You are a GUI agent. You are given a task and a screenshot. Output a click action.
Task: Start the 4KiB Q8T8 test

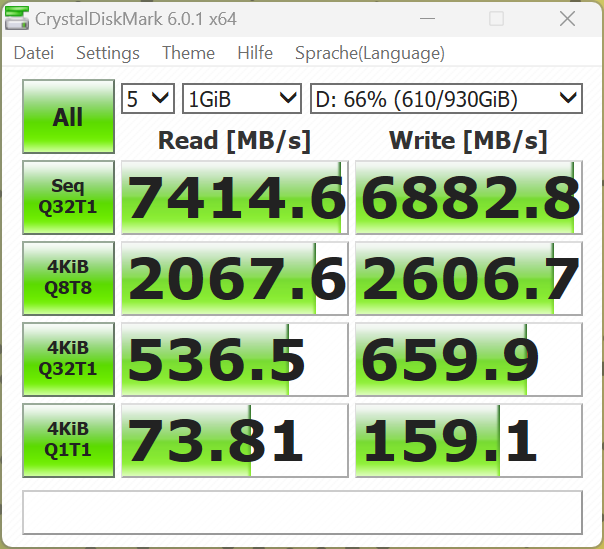pos(69,278)
